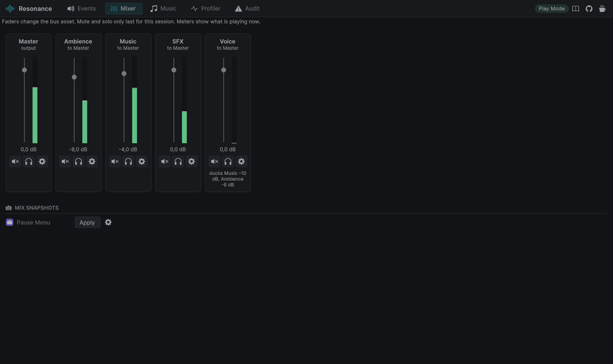Click the Ambience level meter
Screen dimensions: 613x364
coord(84,100)
